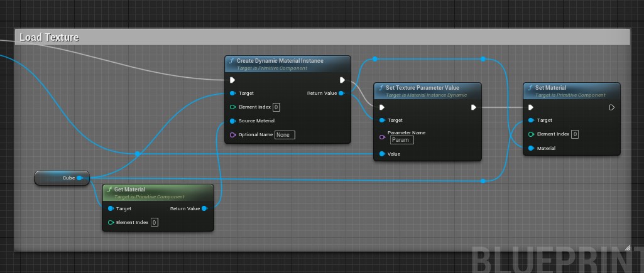Viewport: 644px width, 273px height.
Task: Click the Optional Name input pin
Action: (x=232, y=135)
